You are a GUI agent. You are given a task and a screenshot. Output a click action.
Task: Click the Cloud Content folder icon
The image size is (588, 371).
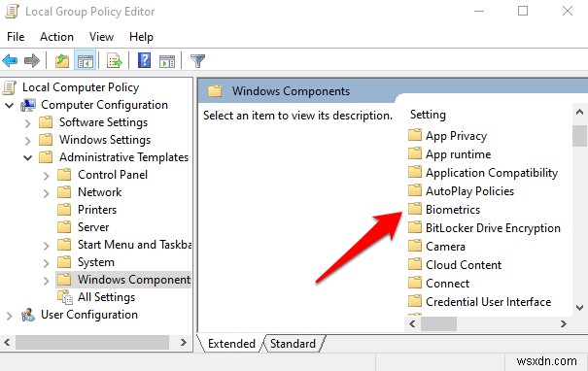(415, 264)
